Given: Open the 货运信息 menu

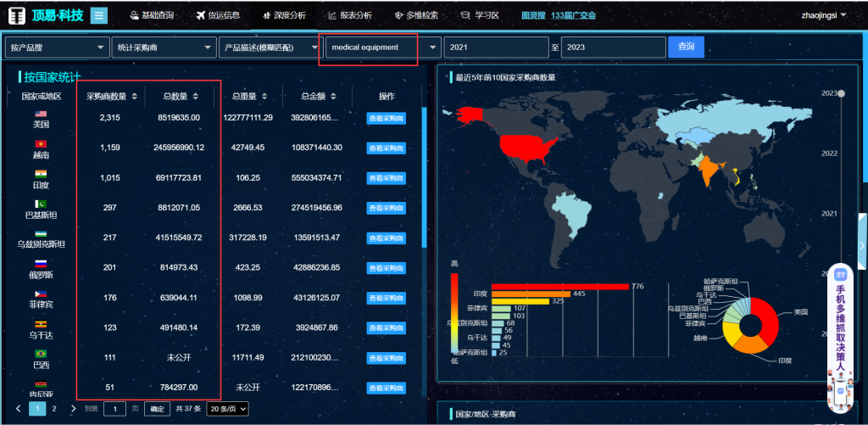Looking at the screenshot, I should point(217,15).
